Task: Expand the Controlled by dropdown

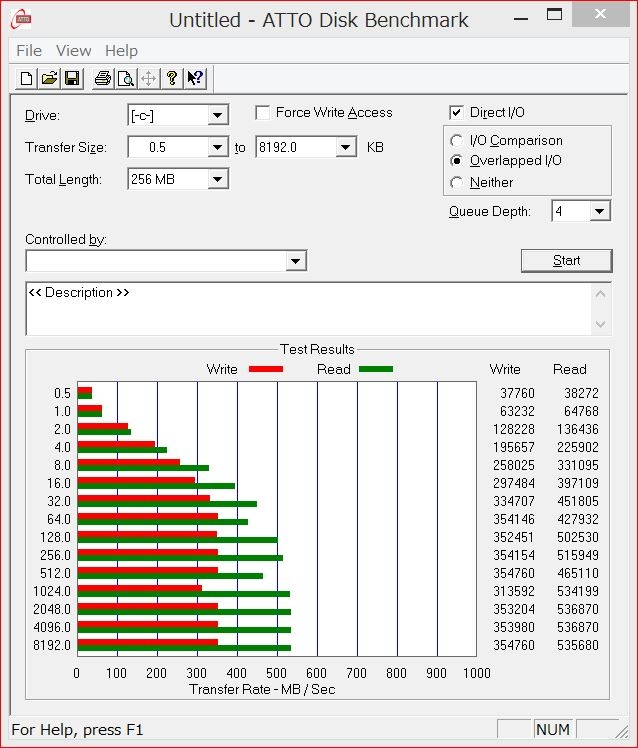Action: pos(295,261)
